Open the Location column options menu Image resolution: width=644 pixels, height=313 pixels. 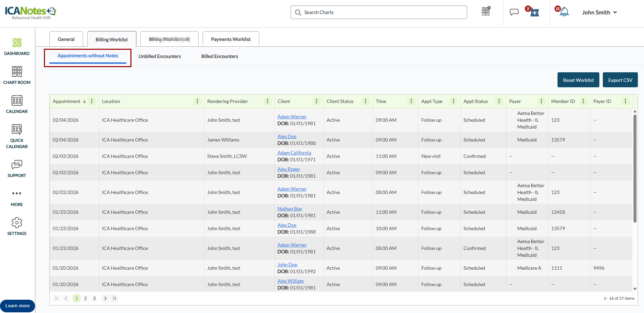(197, 101)
